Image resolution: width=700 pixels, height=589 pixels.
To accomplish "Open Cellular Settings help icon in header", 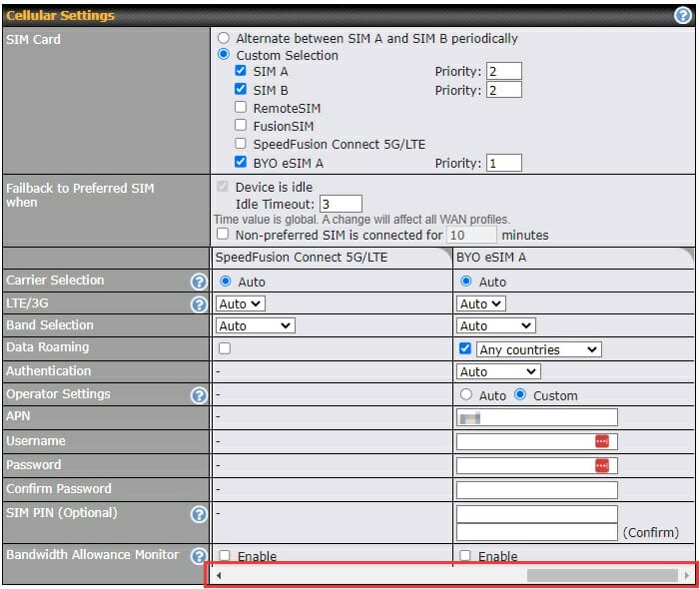I will (x=682, y=16).
